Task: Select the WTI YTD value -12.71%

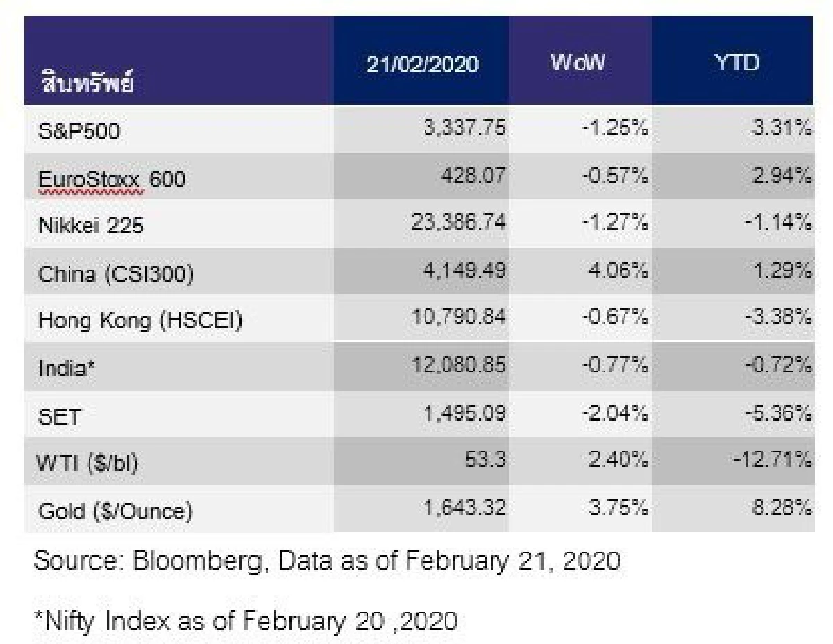Action: 772,459
